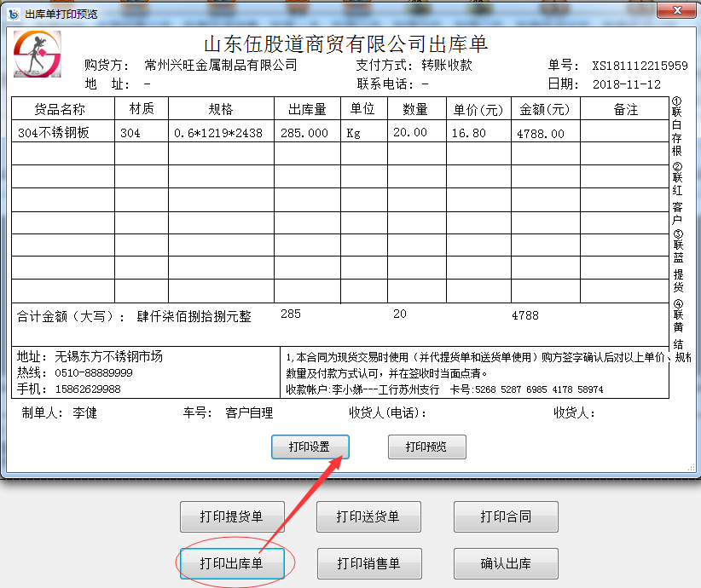Click 备注 column header

(x=624, y=108)
